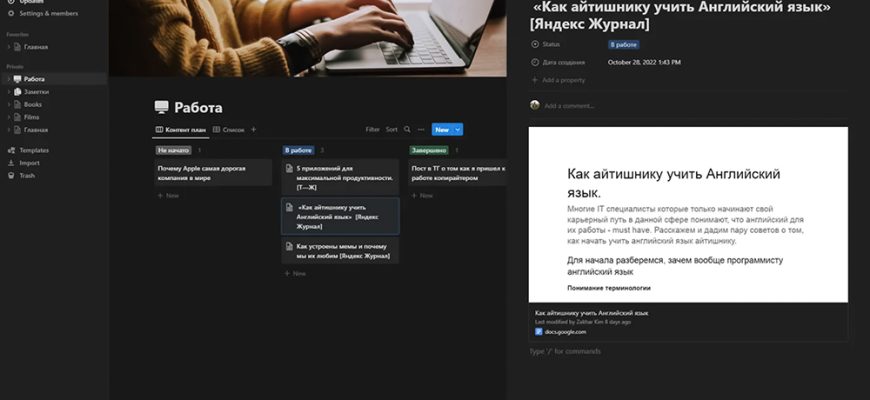The image size is (870, 400).
Task: Click the search magnifier in board toolbar
Action: pos(408,129)
